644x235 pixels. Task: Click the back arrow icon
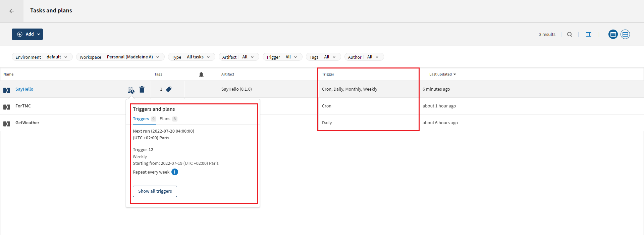(12, 11)
